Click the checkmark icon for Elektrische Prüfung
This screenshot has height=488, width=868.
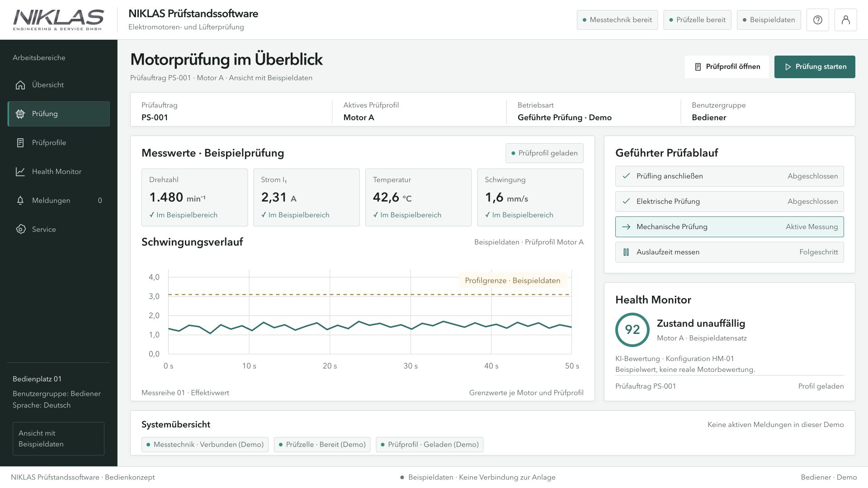click(626, 202)
